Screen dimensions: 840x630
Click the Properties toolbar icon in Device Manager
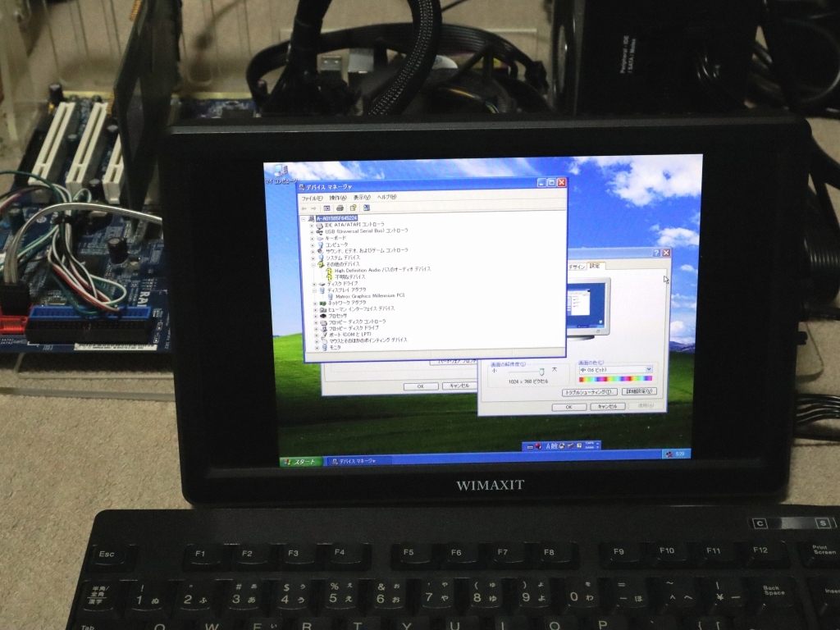pyautogui.click(x=353, y=208)
